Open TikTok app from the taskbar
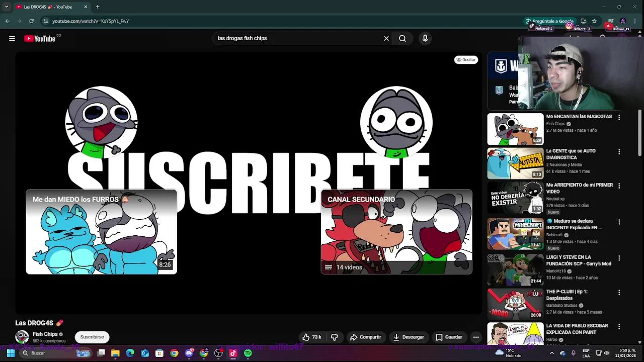644x362 pixels. pyautogui.click(x=233, y=353)
